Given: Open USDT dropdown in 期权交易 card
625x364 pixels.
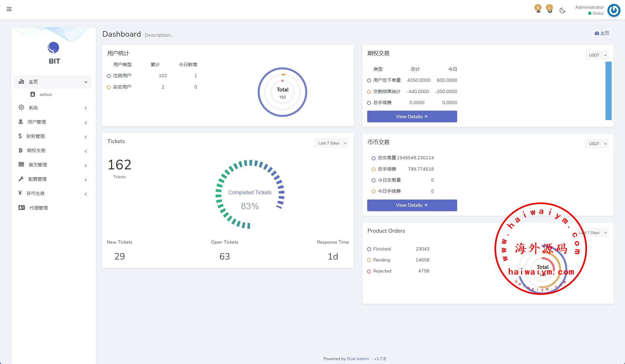Looking at the screenshot, I should (x=596, y=55).
